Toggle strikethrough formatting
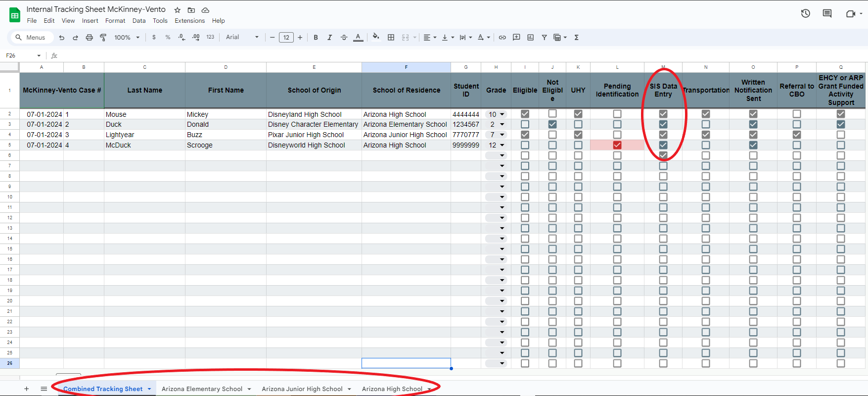The width and height of the screenshot is (868, 396). [344, 38]
